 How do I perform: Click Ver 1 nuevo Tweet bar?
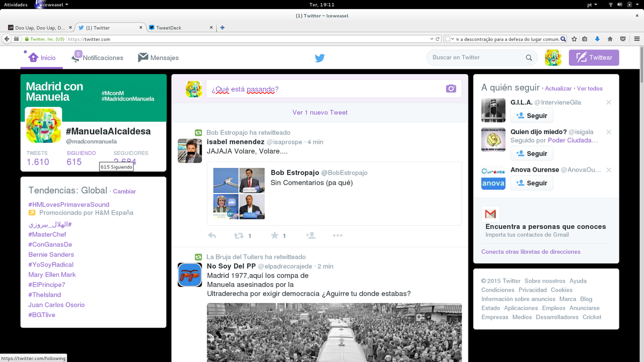click(320, 113)
